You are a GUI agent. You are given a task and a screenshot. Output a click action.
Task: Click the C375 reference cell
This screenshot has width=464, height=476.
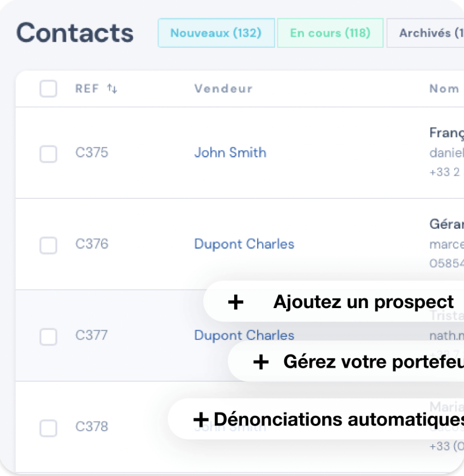pyautogui.click(x=92, y=152)
